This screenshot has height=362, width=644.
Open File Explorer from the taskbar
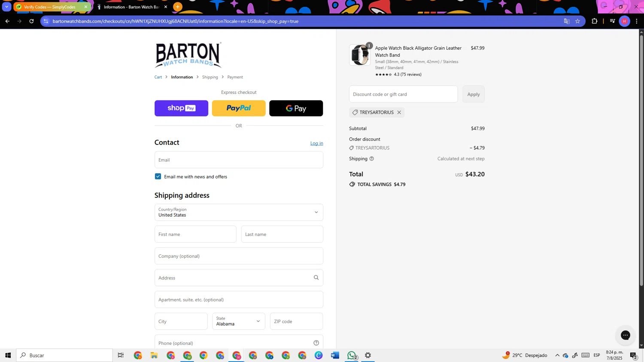(154, 355)
